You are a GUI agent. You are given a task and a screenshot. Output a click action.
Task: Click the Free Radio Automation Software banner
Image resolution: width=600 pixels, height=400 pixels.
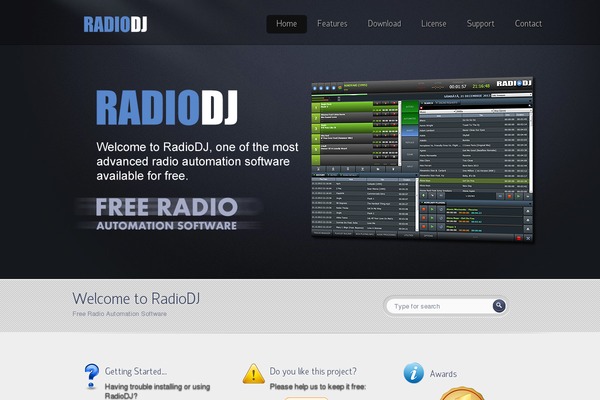click(x=168, y=214)
